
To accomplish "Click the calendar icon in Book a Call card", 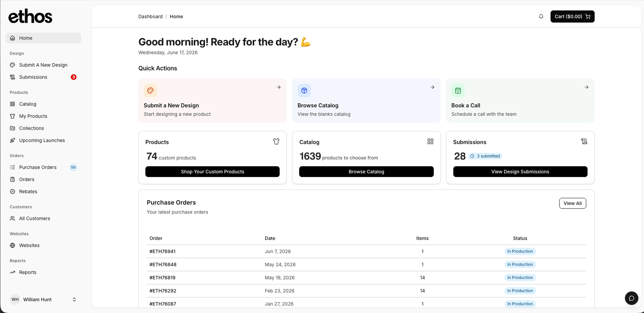I will (x=458, y=91).
